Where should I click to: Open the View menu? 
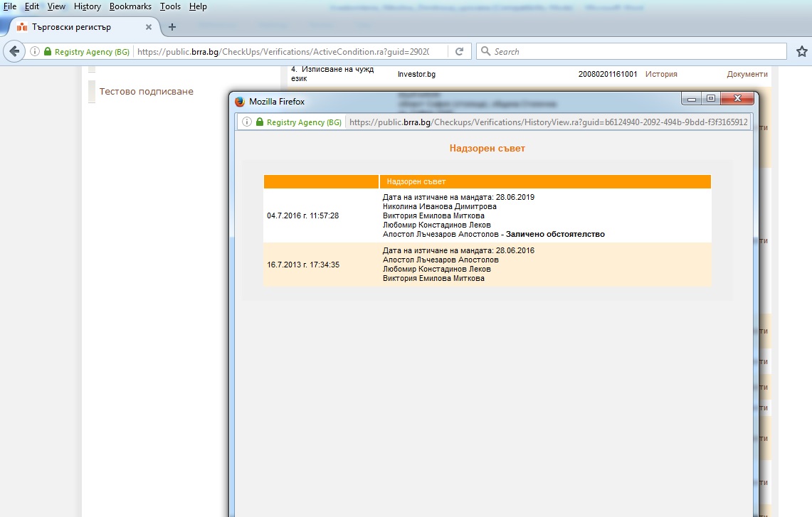(x=56, y=6)
